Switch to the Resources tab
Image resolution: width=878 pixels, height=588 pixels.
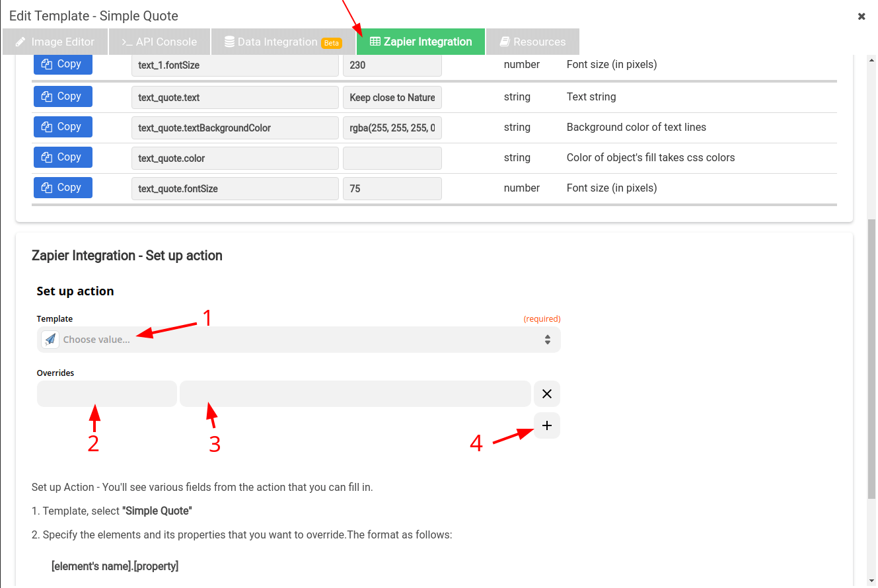pyautogui.click(x=532, y=41)
